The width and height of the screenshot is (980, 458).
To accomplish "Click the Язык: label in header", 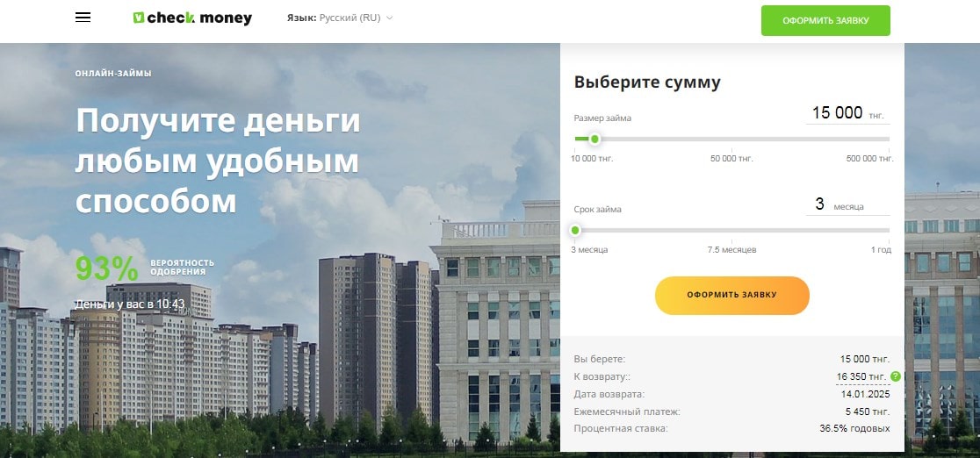I will tap(301, 18).
